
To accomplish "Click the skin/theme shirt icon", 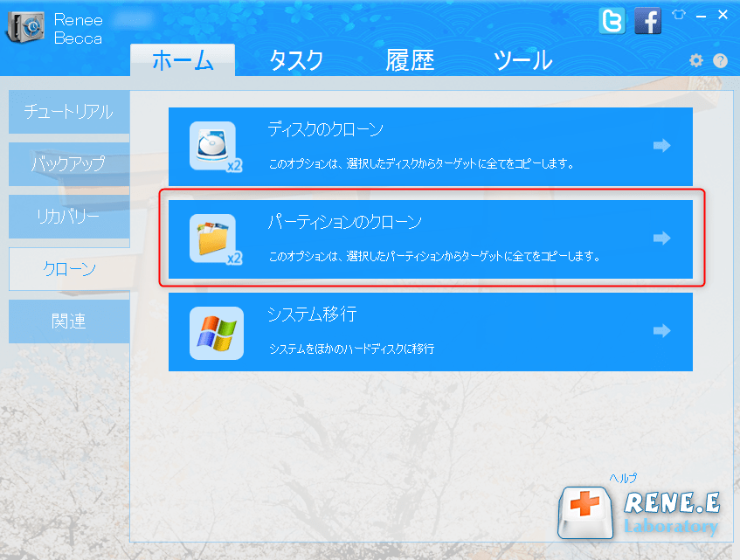I will pyautogui.click(x=678, y=14).
